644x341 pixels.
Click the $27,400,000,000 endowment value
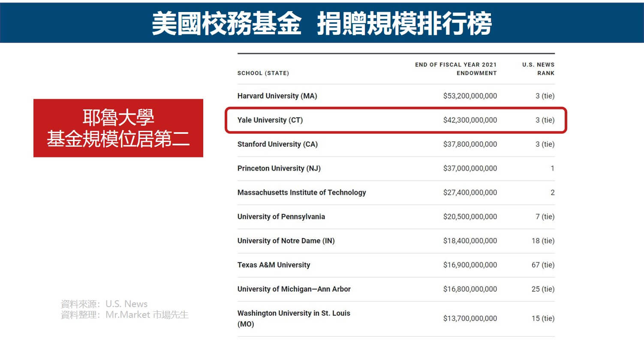point(470,193)
